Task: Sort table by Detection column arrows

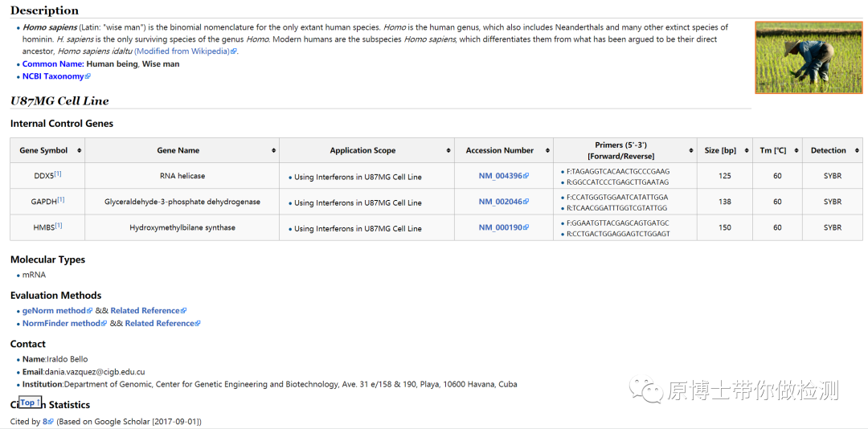Action: (858, 150)
